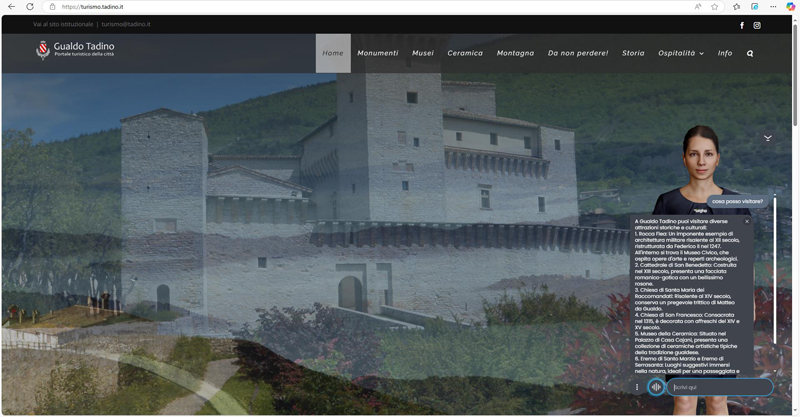
Task: Go to the Monumenti menu item
Action: (x=378, y=53)
